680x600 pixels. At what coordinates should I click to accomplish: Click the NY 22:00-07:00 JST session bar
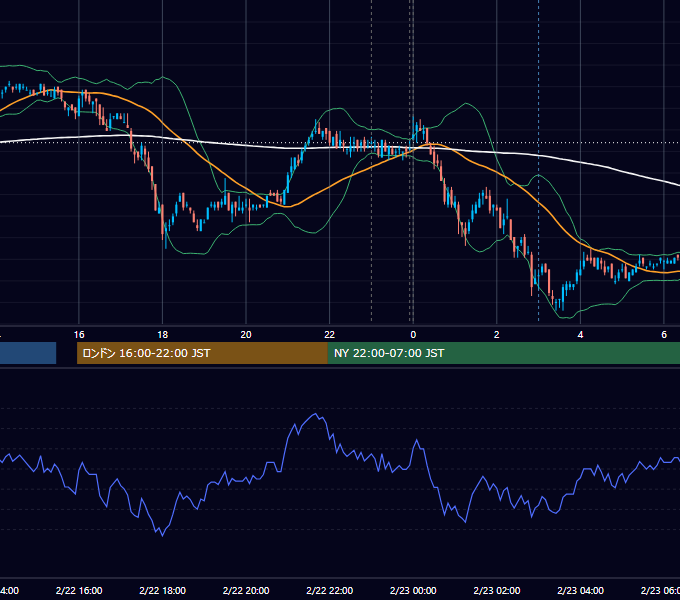[x=503, y=353]
